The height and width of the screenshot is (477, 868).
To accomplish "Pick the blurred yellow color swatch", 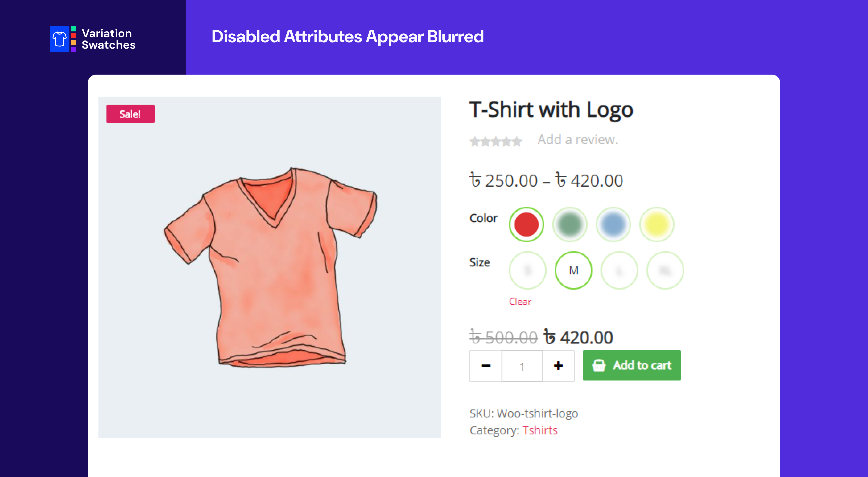I will [x=656, y=224].
